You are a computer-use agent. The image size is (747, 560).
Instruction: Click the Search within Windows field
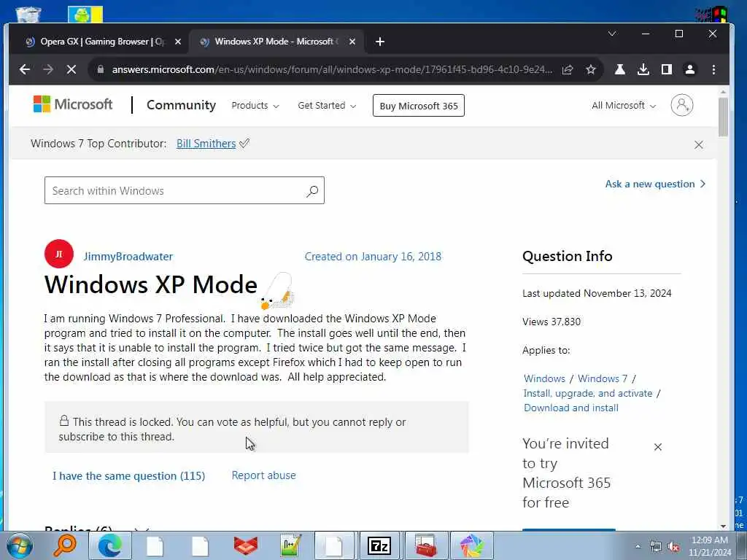(x=185, y=190)
